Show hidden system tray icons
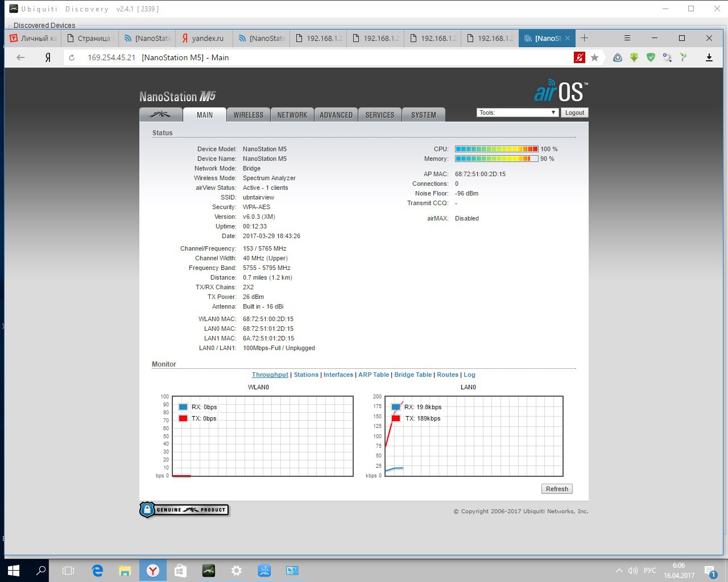Viewport: 728px width, 582px height. pyautogui.click(x=619, y=571)
